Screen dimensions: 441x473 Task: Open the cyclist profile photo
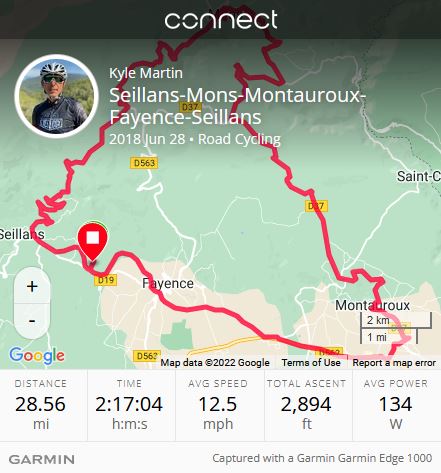[x=57, y=96]
